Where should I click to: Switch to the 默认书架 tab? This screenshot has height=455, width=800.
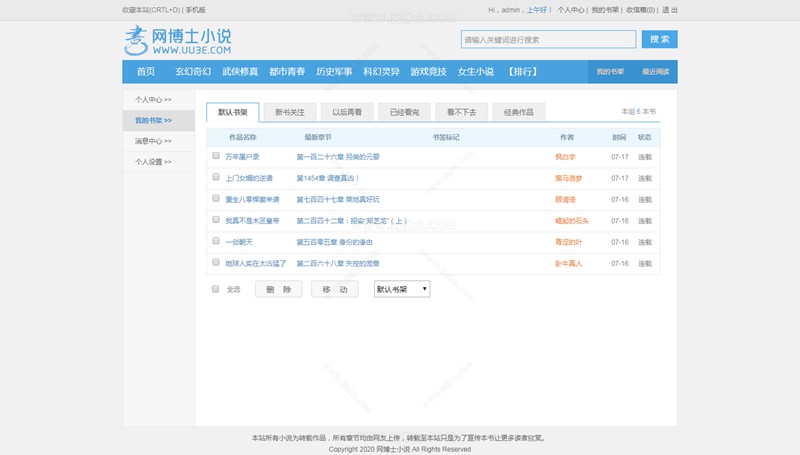coord(233,112)
